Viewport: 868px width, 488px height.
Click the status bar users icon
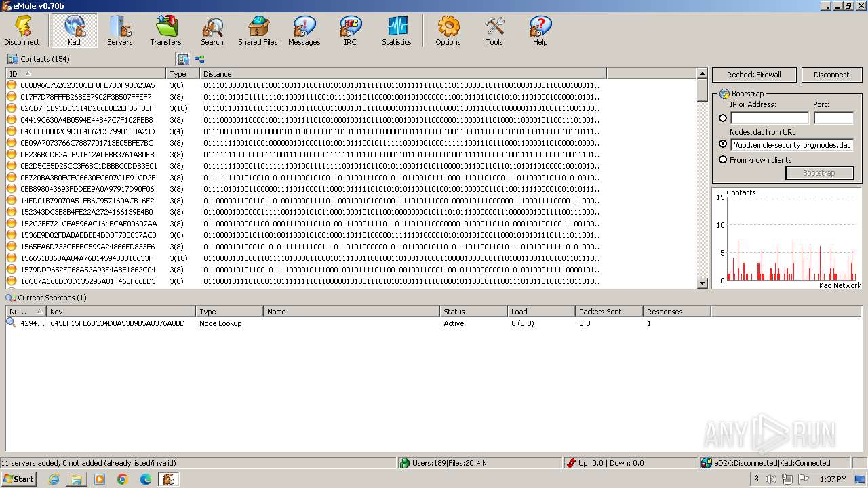(405, 463)
